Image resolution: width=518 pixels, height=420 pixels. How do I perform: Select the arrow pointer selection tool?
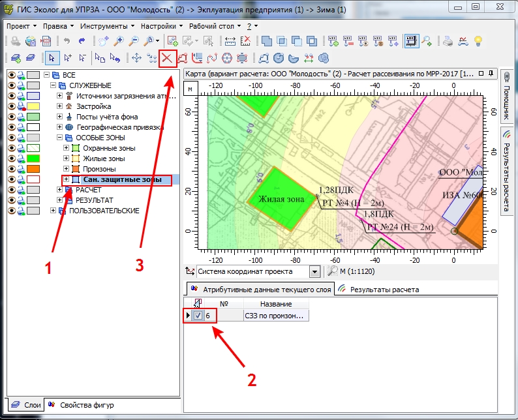click(52, 58)
